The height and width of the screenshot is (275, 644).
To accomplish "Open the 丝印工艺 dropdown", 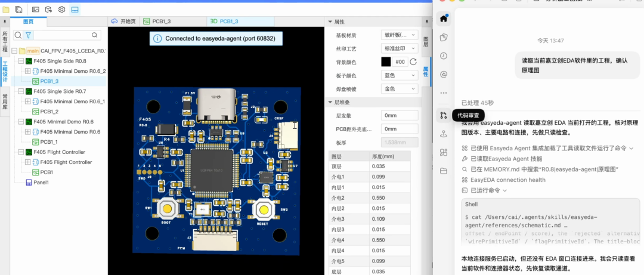I will pyautogui.click(x=399, y=48).
